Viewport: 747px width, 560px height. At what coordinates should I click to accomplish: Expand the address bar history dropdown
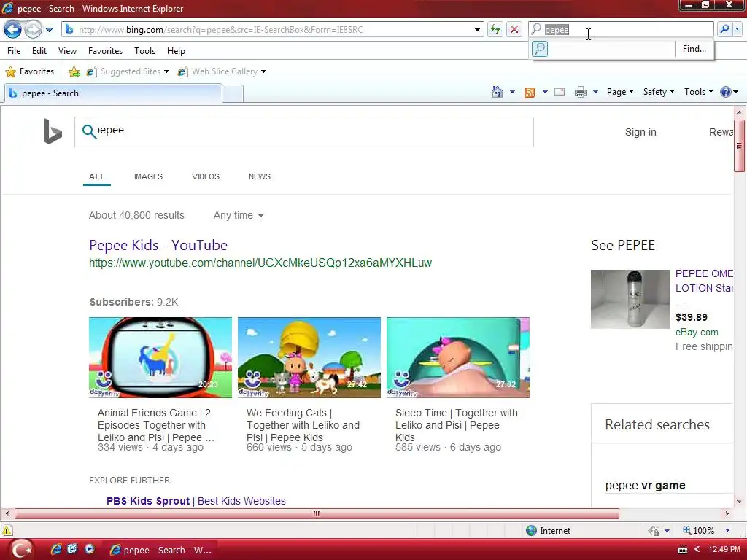click(477, 29)
